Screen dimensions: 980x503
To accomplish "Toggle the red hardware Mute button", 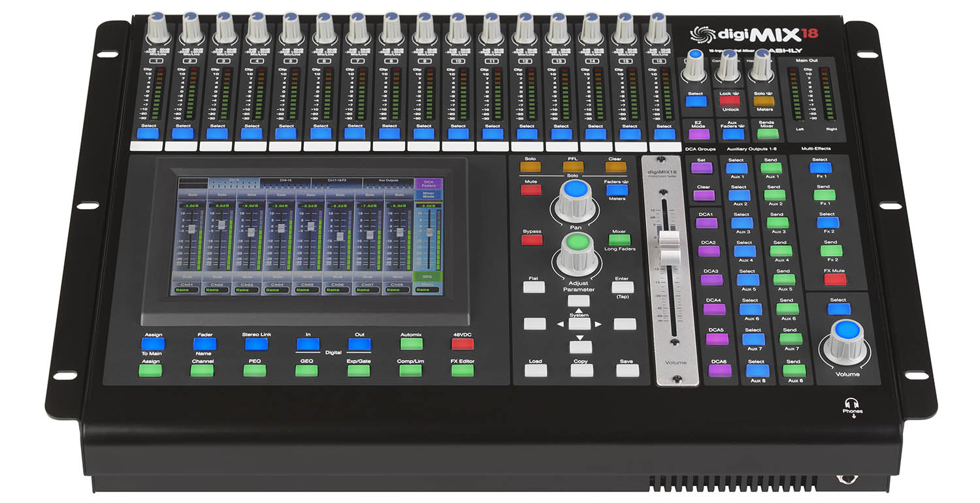I will [x=531, y=190].
